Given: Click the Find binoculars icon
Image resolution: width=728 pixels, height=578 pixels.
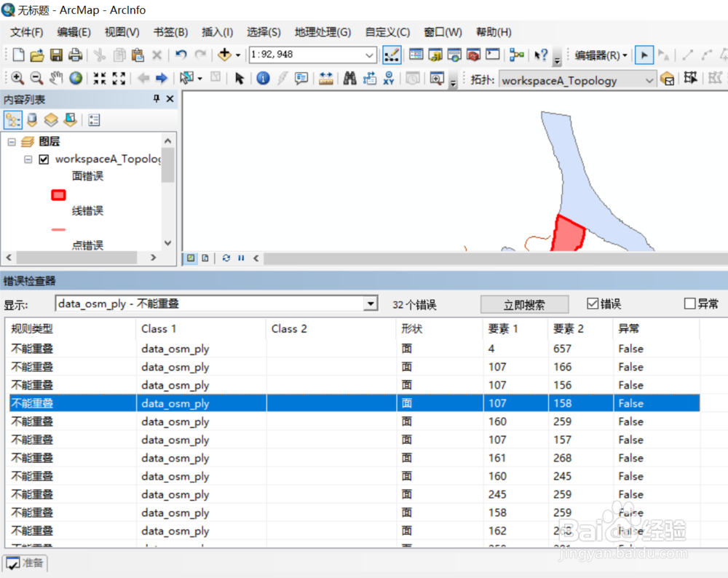Looking at the screenshot, I should 349,78.
